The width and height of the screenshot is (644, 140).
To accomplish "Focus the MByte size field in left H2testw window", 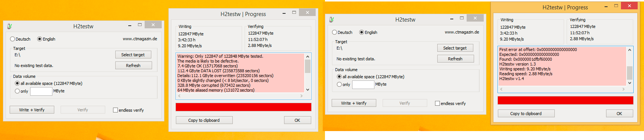I will (x=41, y=91).
